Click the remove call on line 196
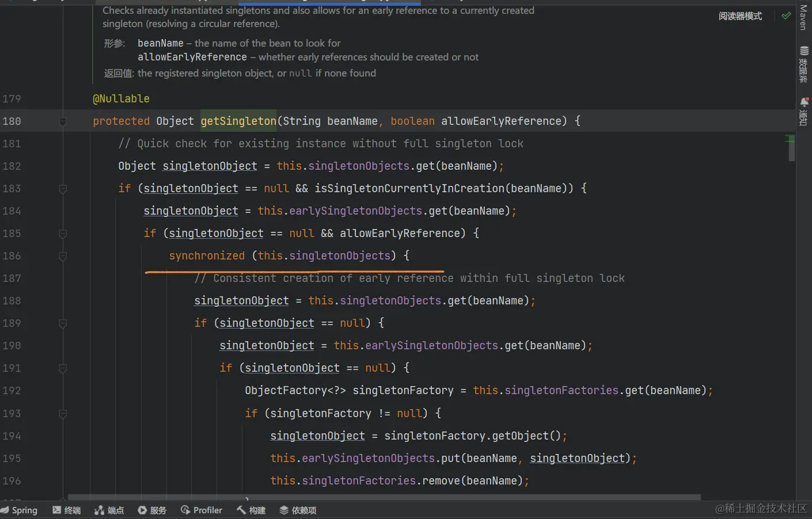 point(441,481)
